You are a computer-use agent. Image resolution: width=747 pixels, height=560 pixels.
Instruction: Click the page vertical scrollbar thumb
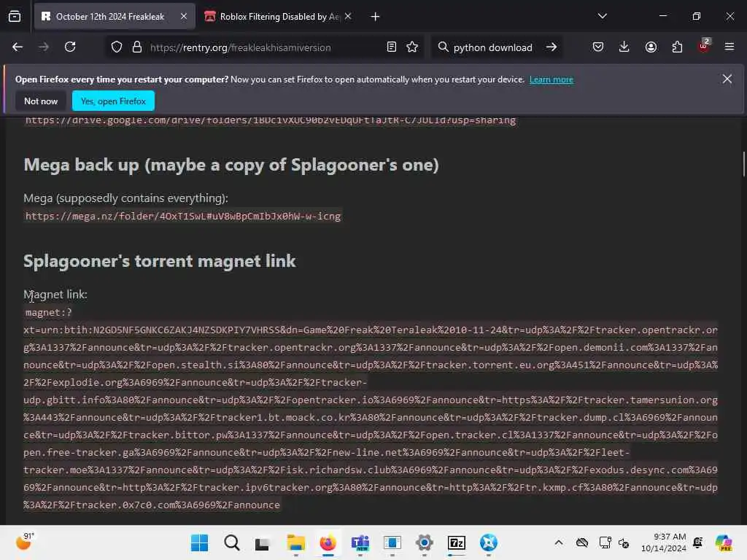(x=743, y=164)
